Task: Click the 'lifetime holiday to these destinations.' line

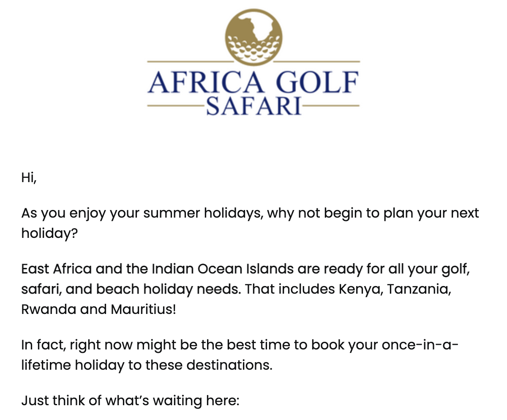Action: [147, 365]
